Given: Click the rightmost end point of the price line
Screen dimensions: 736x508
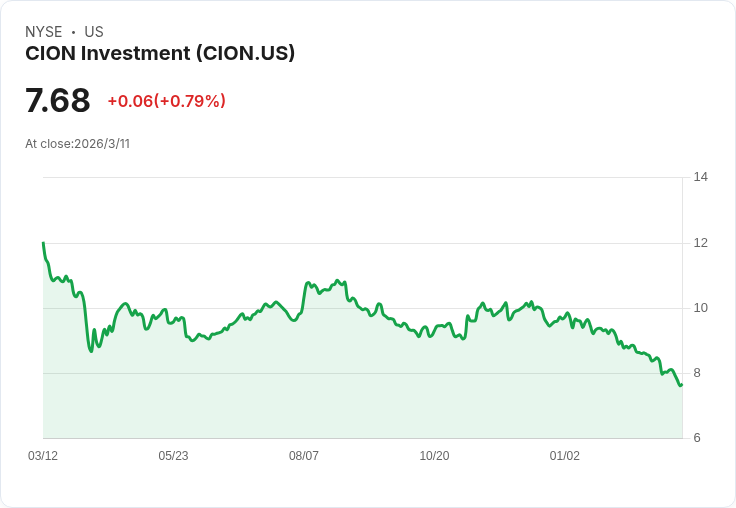Looking at the screenshot, I should [681, 385].
